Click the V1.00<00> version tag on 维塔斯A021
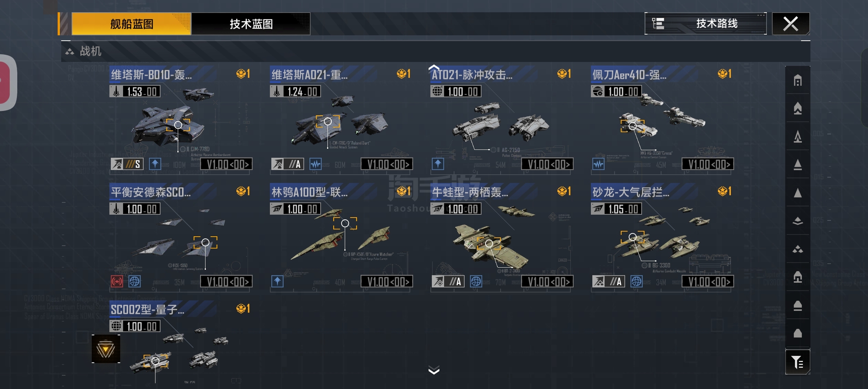 387,164
